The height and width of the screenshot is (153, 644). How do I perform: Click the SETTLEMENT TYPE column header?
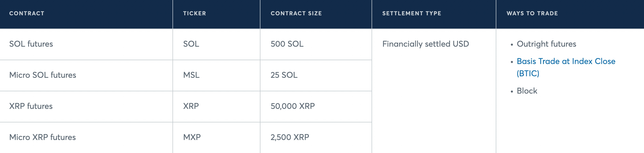412,13
